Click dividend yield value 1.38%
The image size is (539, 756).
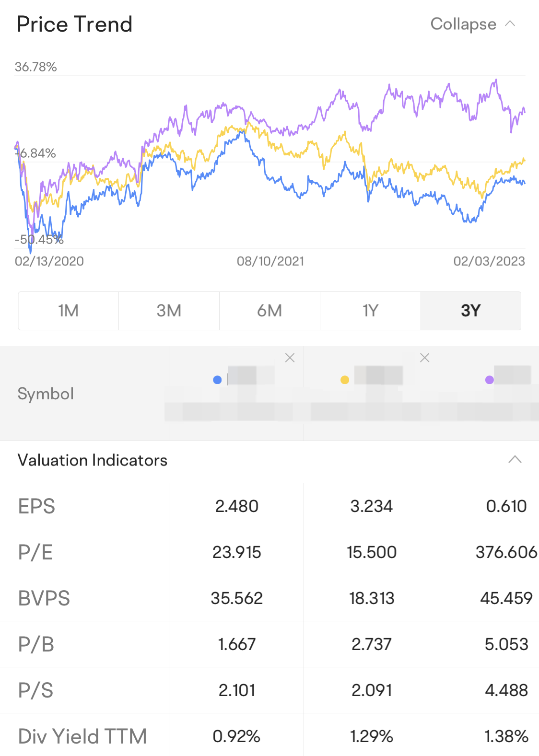[x=506, y=736]
